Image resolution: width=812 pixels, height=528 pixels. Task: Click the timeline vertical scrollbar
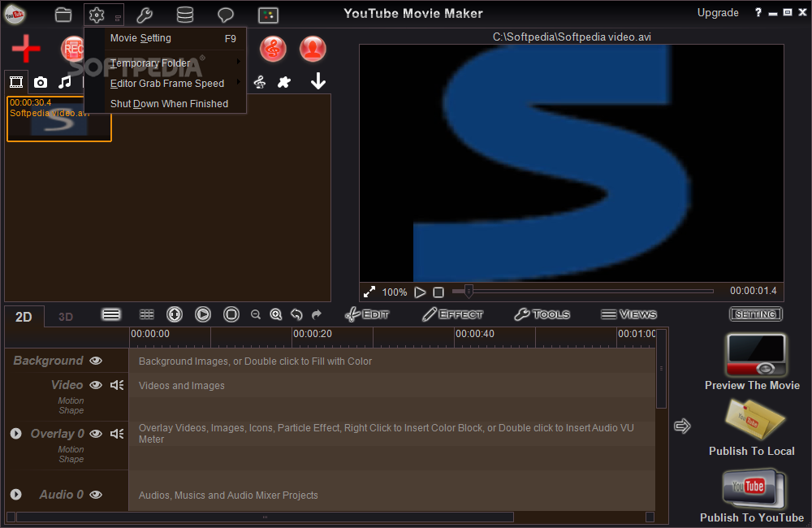click(x=661, y=369)
